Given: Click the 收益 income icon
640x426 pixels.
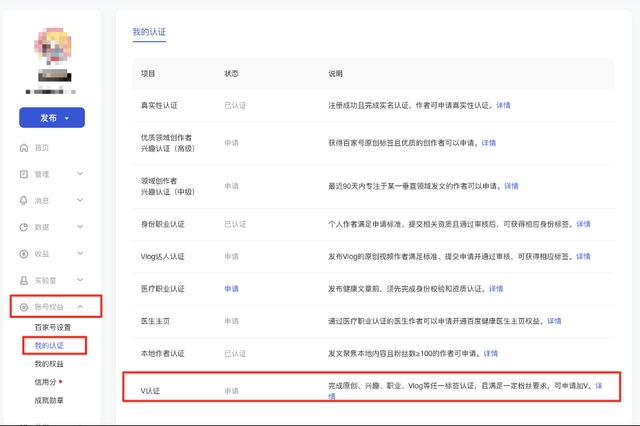Looking at the screenshot, I should pos(24,254).
